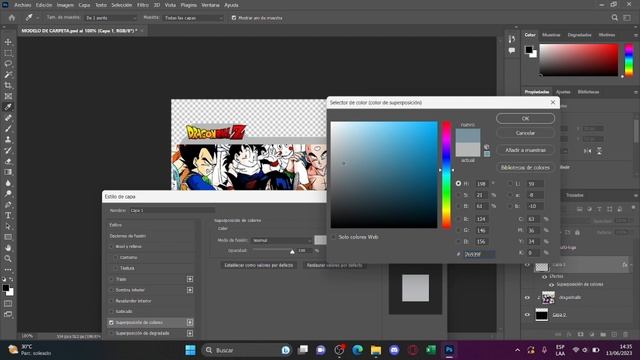
Task: Select the Gradient tool
Action: (8, 172)
